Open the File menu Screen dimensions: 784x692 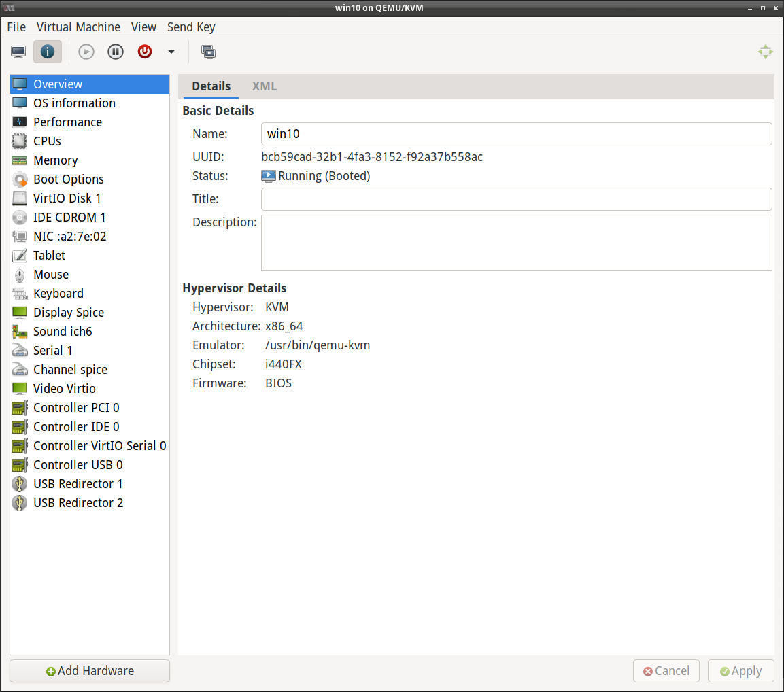pos(16,27)
